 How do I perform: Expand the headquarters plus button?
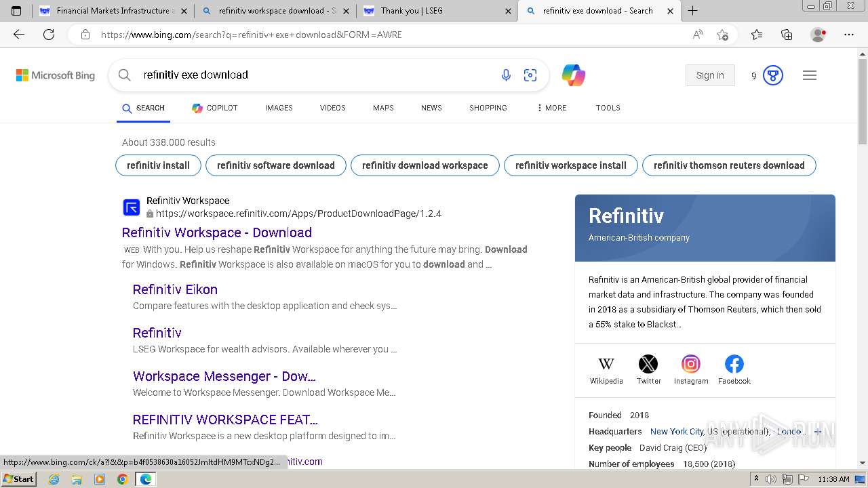point(817,431)
